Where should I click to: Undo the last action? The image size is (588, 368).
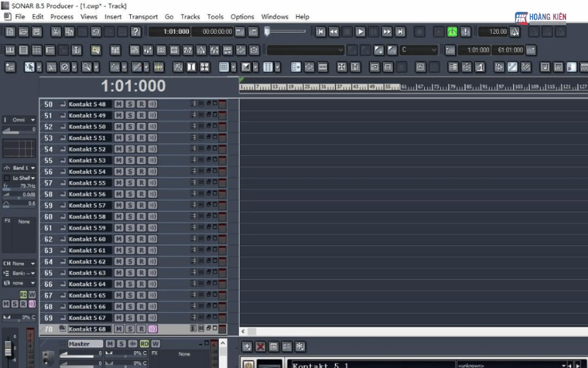[96, 32]
